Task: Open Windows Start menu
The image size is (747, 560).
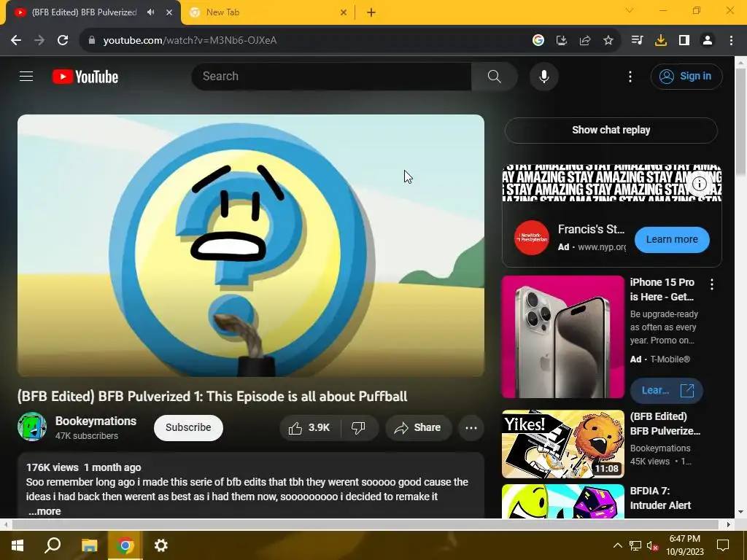Action: coord(18,545)
